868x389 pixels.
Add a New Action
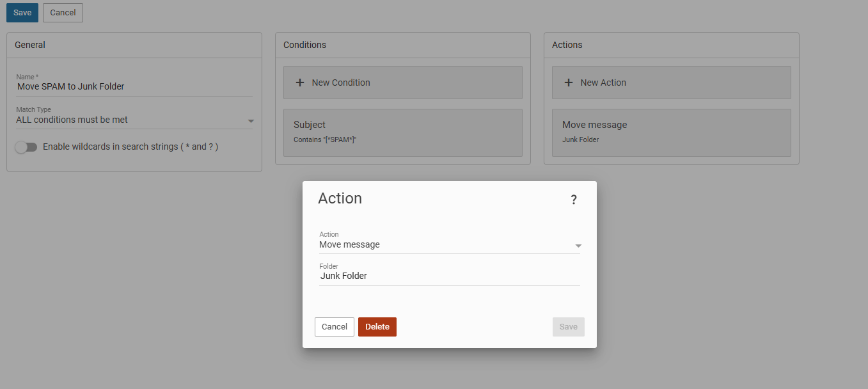(x=672, y=83)
